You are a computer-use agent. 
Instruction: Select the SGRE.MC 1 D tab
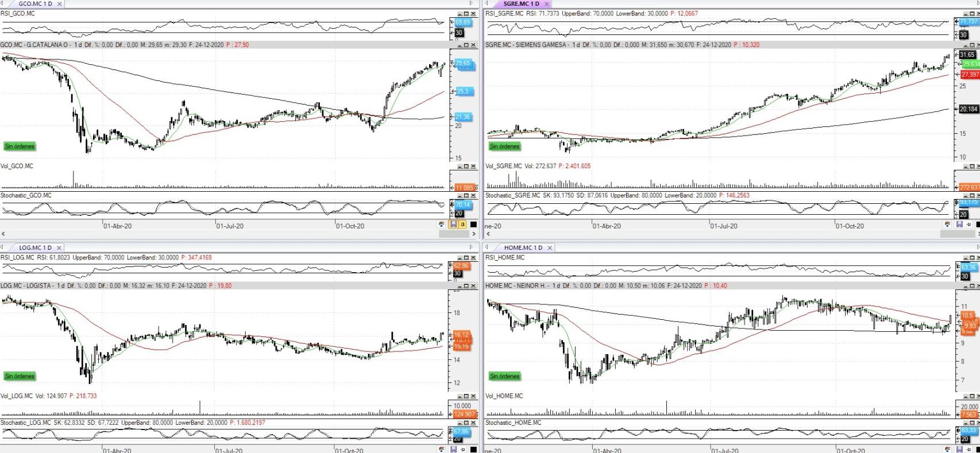520,3
